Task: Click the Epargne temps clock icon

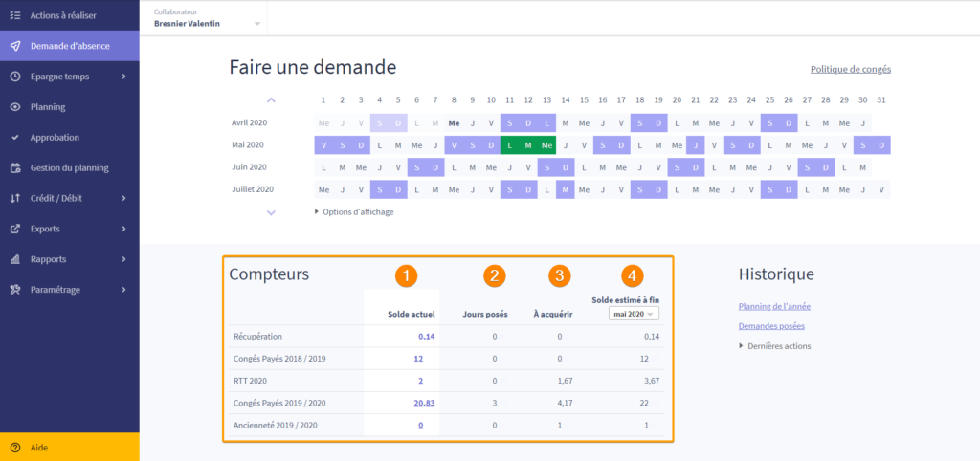Action: (x=15, y=77)
